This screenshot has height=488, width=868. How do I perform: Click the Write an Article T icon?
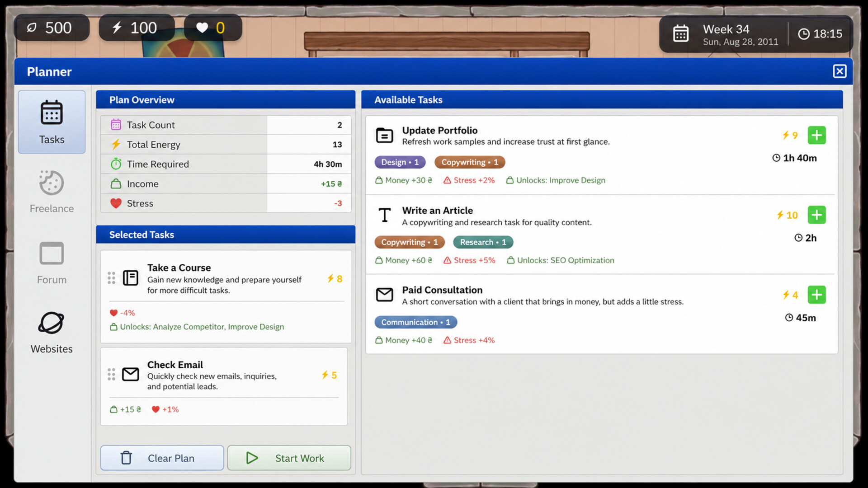pyautogui.click(x=384, y=215)
